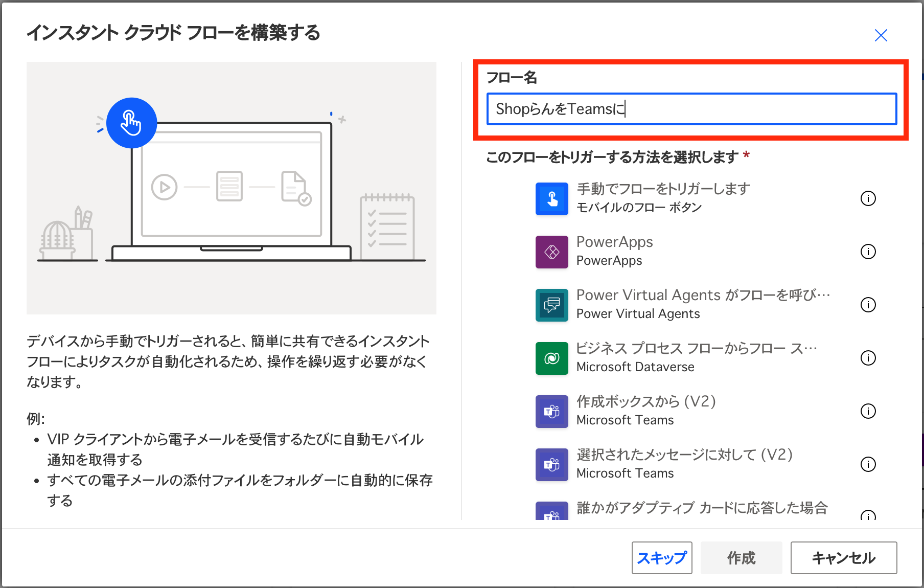Click the フロー名 label
Image resolution: width=924 pixels, height=588 pixels.
click(512, 78)
